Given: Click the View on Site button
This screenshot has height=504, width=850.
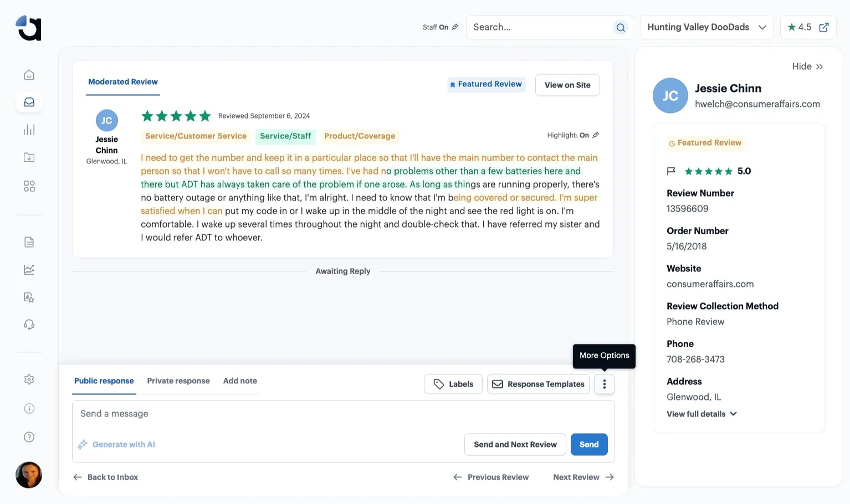Looking at the screenshot, I should [x=567, y=85].
